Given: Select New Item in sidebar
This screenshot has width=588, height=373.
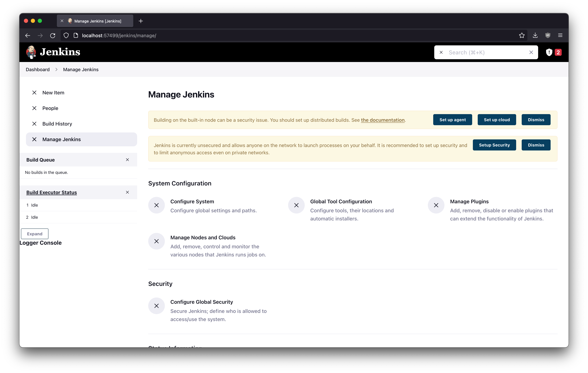Looking at the screenshot, I should [53, 93].
